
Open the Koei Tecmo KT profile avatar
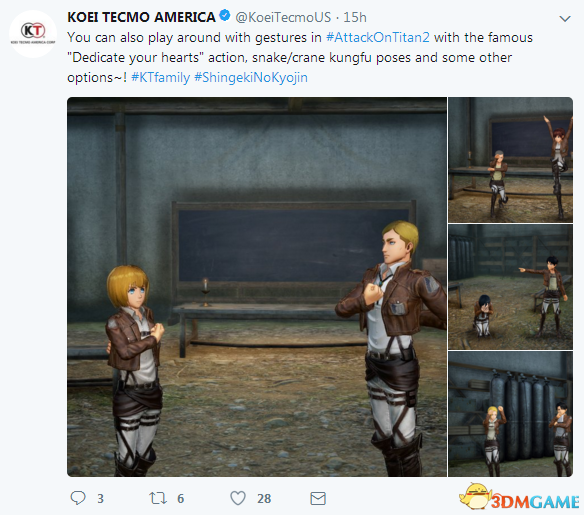coord(33,34)
